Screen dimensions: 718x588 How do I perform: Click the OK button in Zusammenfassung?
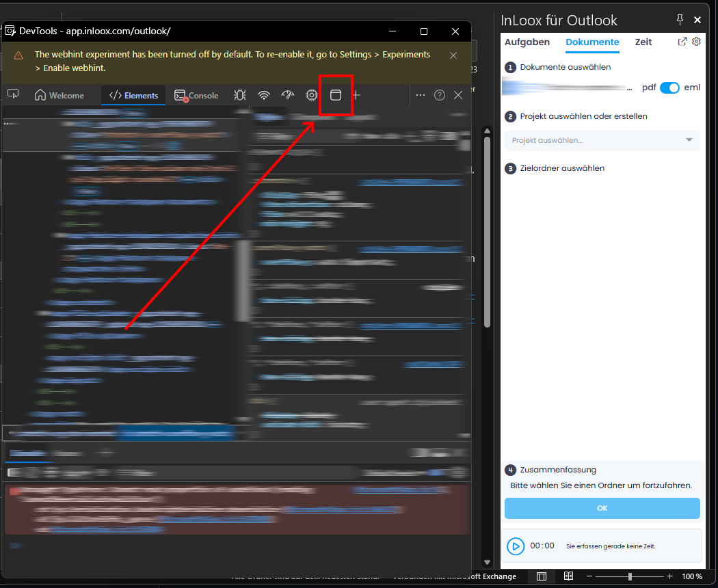click(602, 508)
